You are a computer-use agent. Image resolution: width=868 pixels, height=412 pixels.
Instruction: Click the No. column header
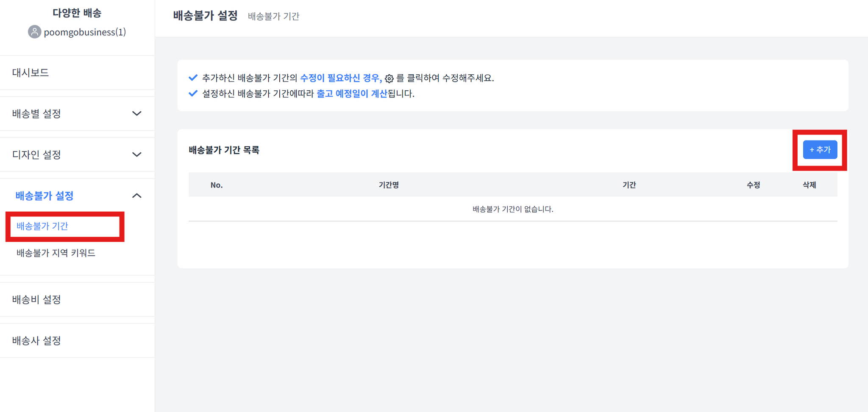coord(217,185)
